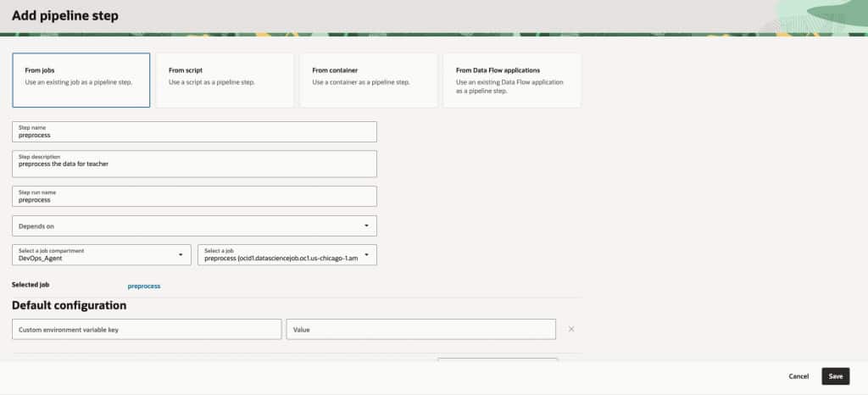Click the Default configuration heading

[x=70, y=305]
